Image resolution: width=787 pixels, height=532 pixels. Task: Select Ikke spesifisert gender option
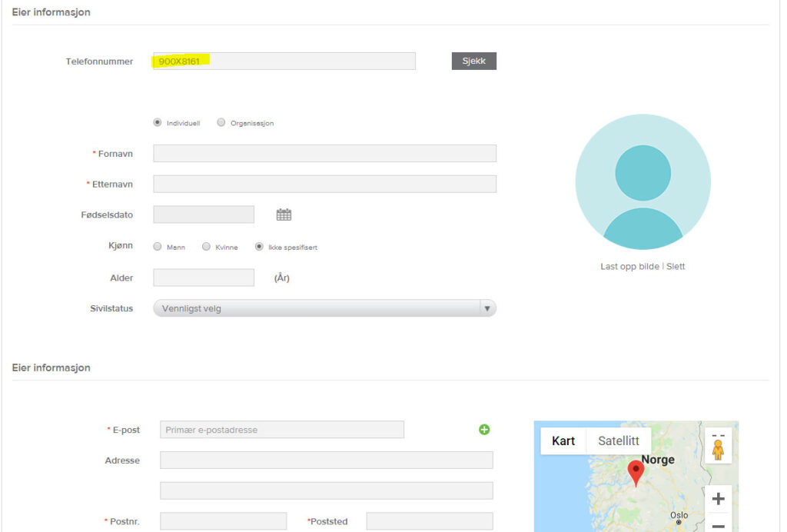[259, 247]
